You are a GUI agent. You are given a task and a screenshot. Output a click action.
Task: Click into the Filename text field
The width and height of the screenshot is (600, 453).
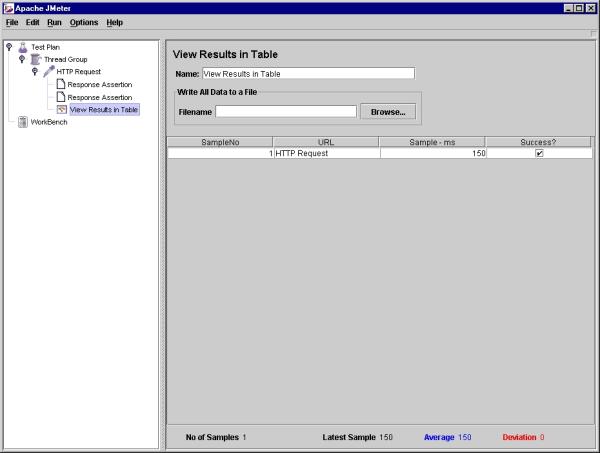coord(286,112)
